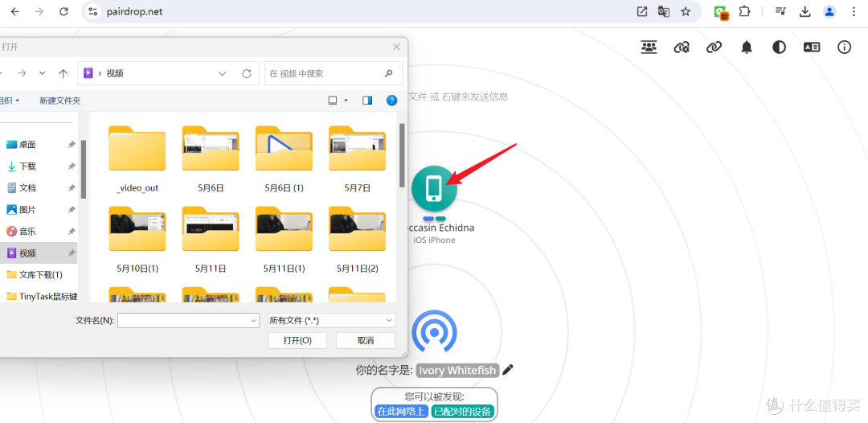Click PairDrop pair device link icon
The height and width of the screenshot is (423, 868).
[714, 47]
